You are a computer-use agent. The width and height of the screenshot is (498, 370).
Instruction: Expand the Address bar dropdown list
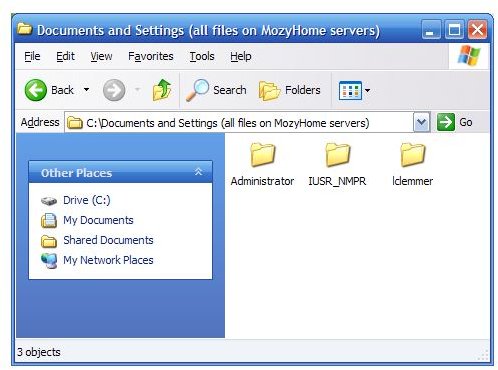coord(422,122)
